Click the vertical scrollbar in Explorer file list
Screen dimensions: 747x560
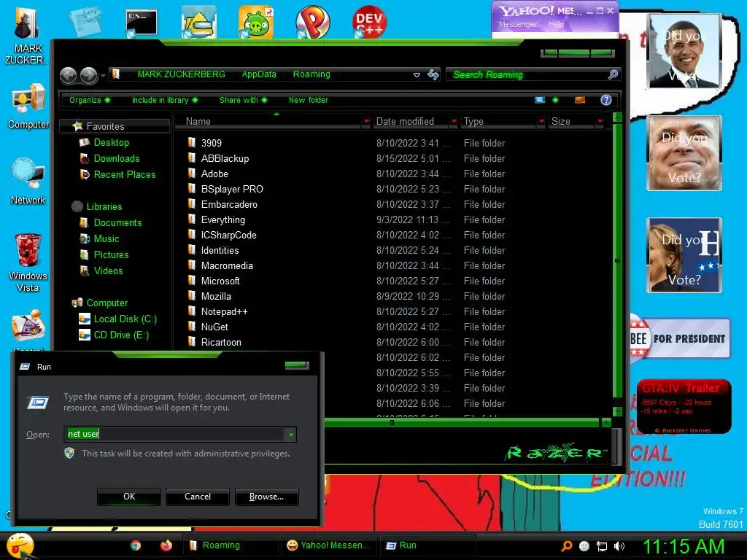[x=617, y=261]
